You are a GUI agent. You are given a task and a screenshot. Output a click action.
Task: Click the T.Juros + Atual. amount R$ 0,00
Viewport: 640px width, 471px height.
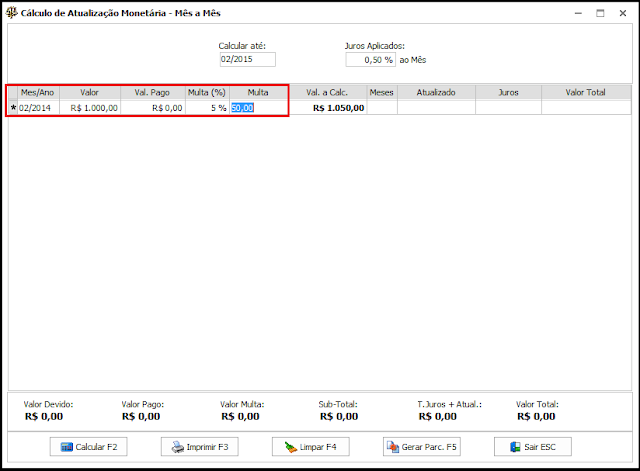pos(438,417)
